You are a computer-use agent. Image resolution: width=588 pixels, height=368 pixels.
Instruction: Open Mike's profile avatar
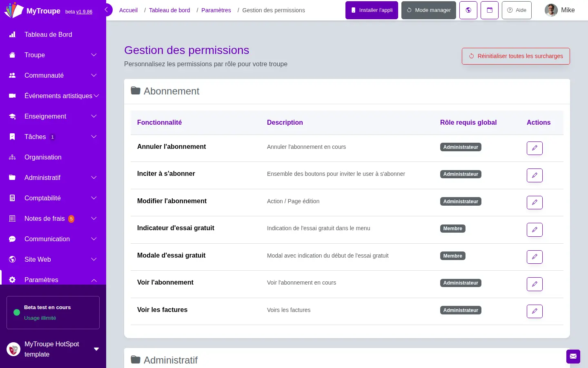point(551,10)
